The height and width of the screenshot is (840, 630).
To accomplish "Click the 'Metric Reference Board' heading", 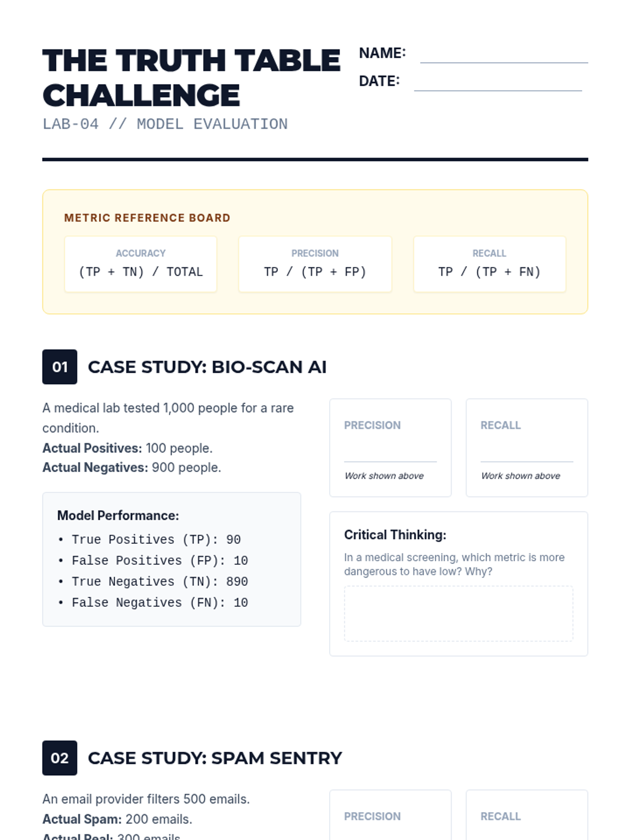I will [x=148, y=218].
